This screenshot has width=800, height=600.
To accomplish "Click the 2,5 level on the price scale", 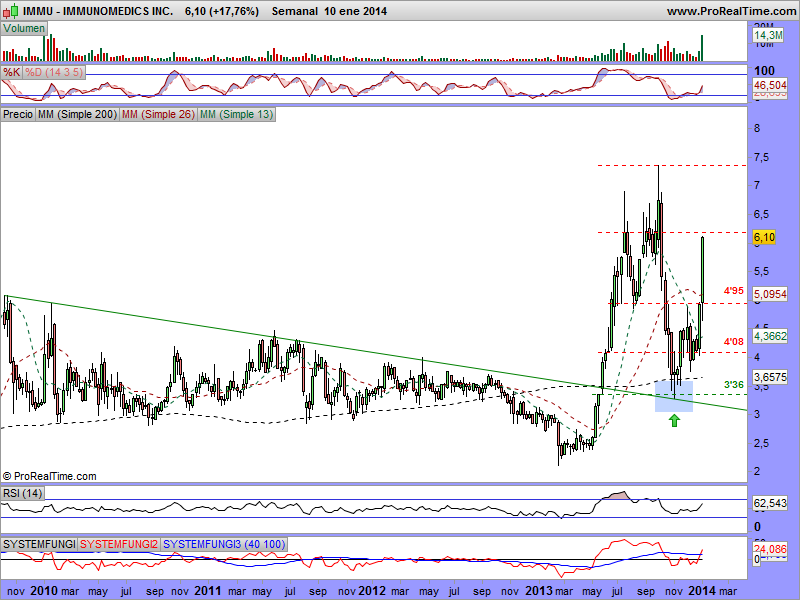I will click(762, 443).
